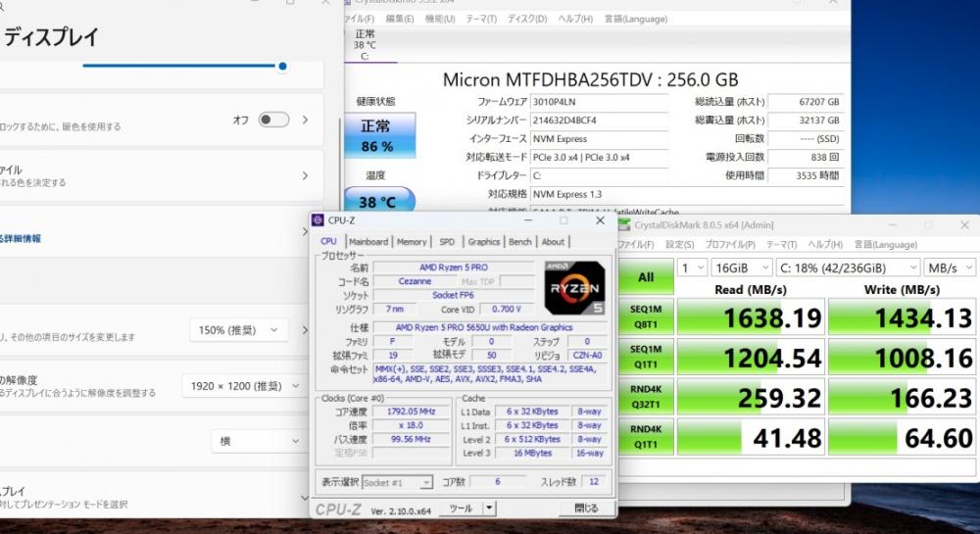Click the serial number field 214632D4BCF4
The image size is (980, 534).
click(x=599, y=121)
